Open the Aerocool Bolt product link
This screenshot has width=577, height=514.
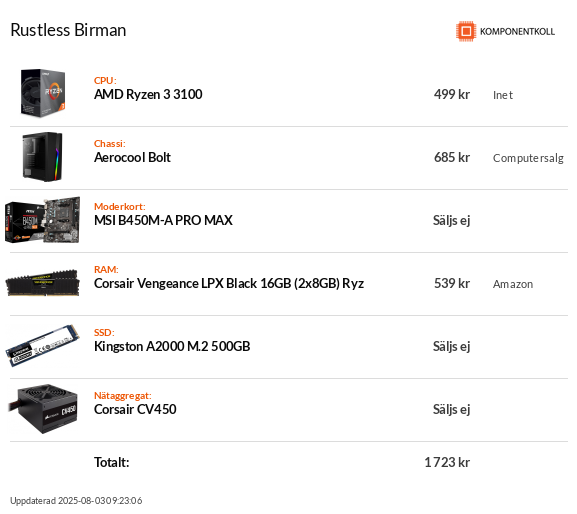pos(132,157)
